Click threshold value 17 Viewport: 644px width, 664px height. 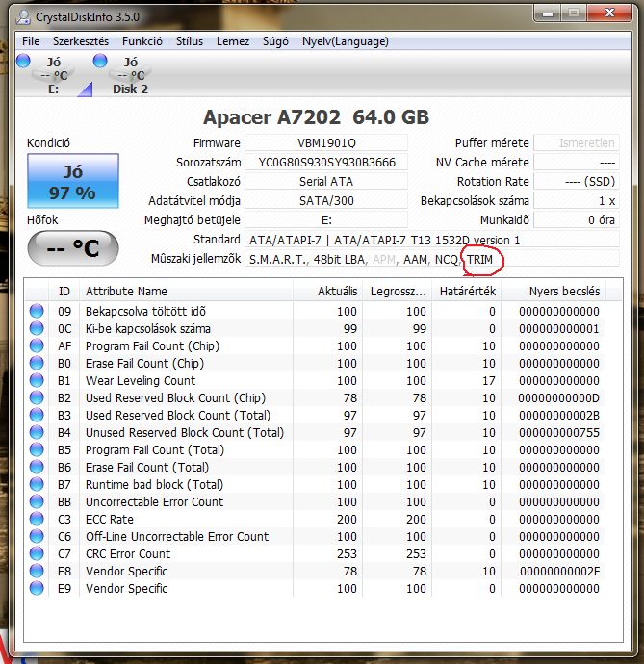click(488, 381)
